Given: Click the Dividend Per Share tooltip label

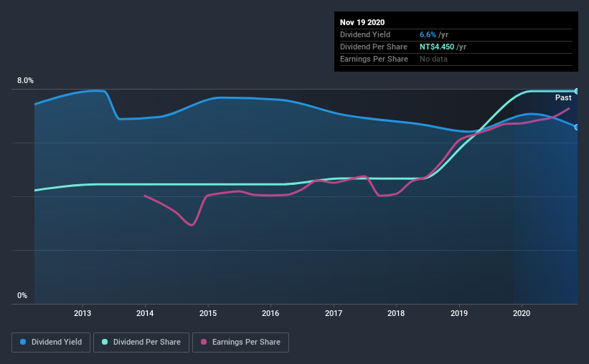Looking at the screenshot, I should pyautogui.click(x=373, y=47).
